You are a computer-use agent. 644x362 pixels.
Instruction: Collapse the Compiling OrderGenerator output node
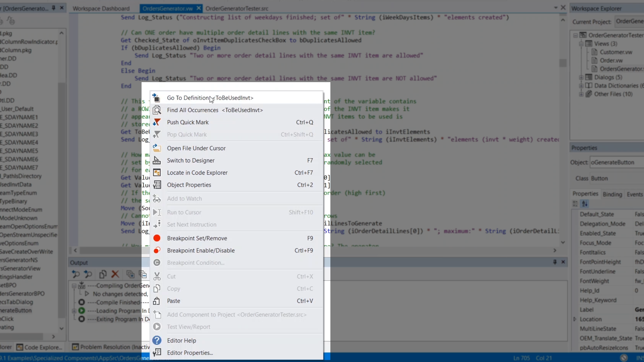(74, 286)
